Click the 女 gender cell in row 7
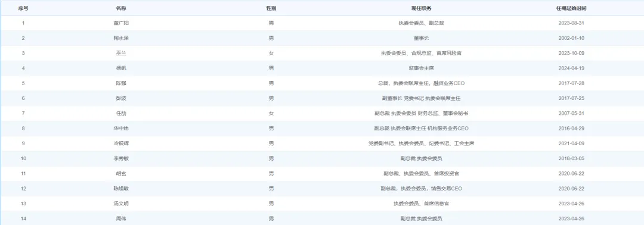The width and height of the screenshot is (644, 225). pyautogui.click(x=271, y=114)
